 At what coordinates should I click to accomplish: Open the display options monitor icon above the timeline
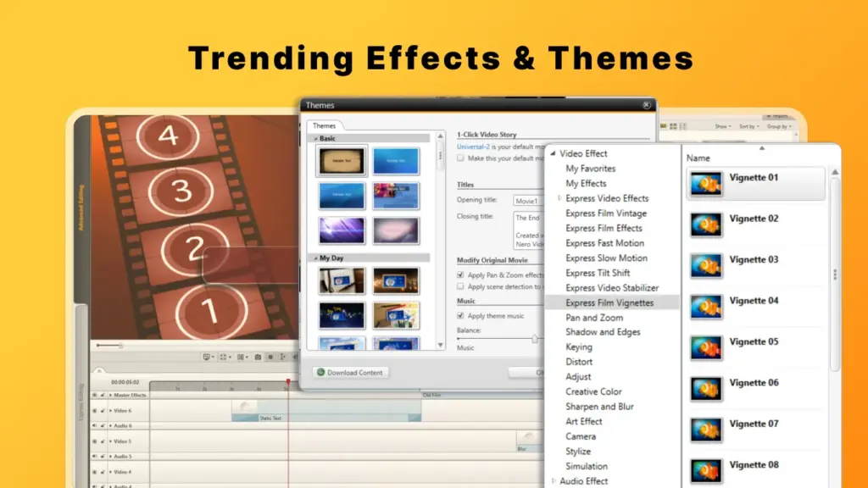(x=206, y=357)
